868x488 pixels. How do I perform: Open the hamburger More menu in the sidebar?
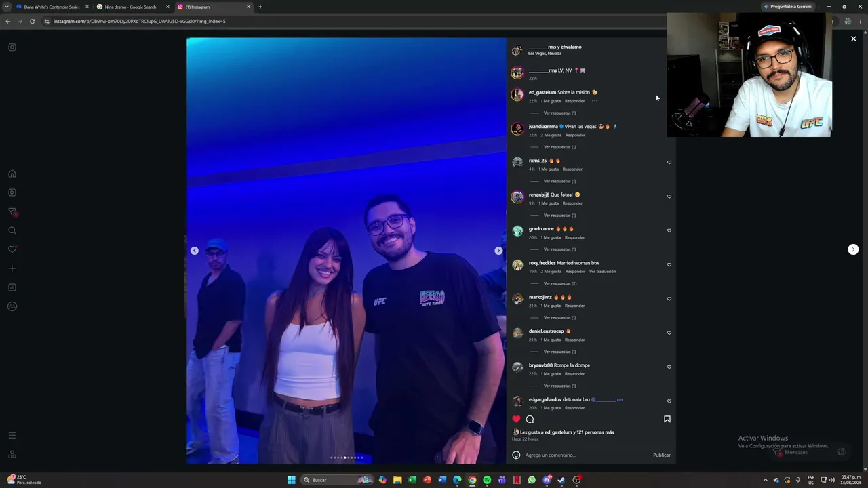coord(12,435)
